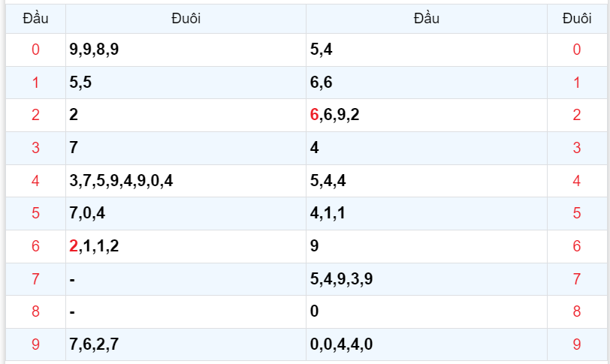Select the red 8 in last Đuôi column

576,312
